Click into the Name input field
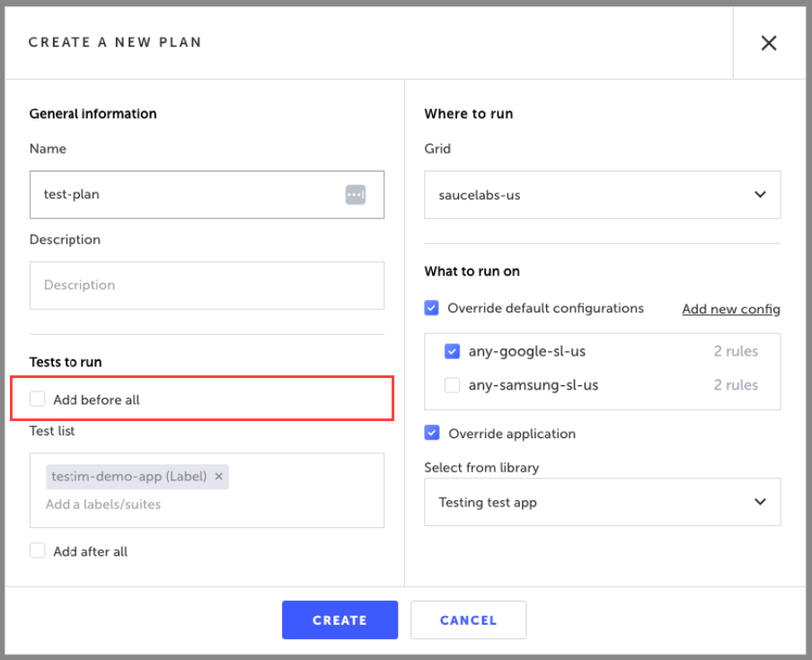 point(189,195)
